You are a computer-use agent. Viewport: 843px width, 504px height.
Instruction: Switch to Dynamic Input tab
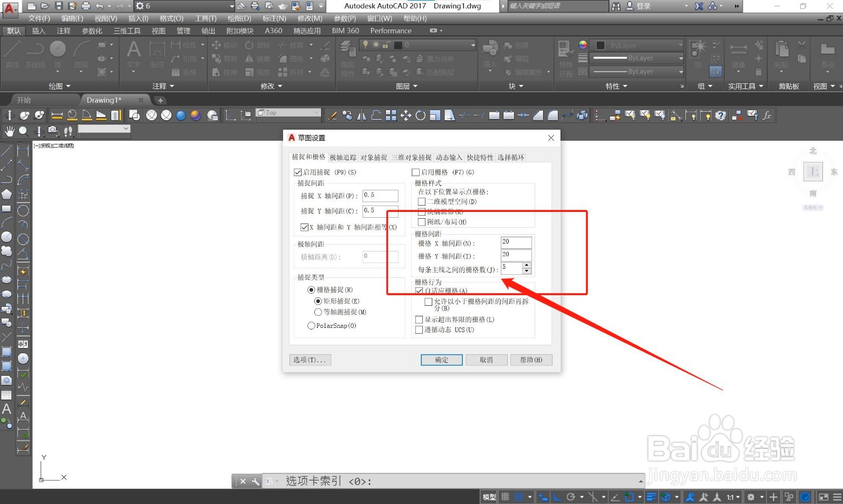449,158
